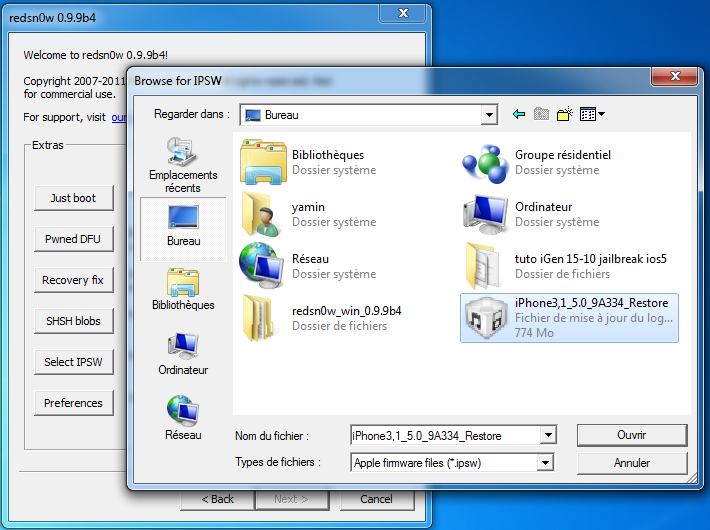Select the yamin user folder icon
This screenshot has width=710, height=530.
point(262,214)
